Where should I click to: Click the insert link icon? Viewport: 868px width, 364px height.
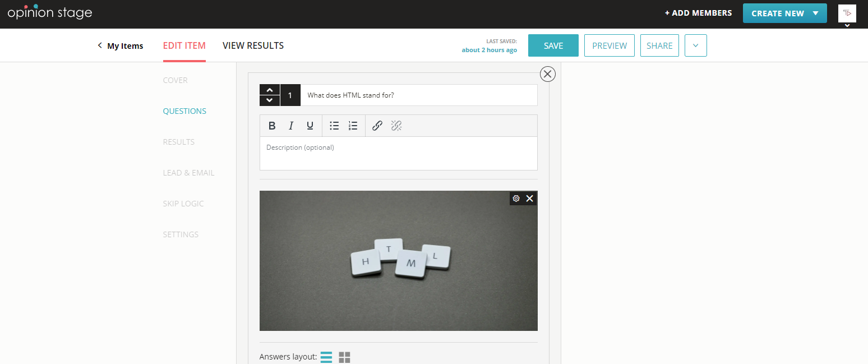[377, 126]
